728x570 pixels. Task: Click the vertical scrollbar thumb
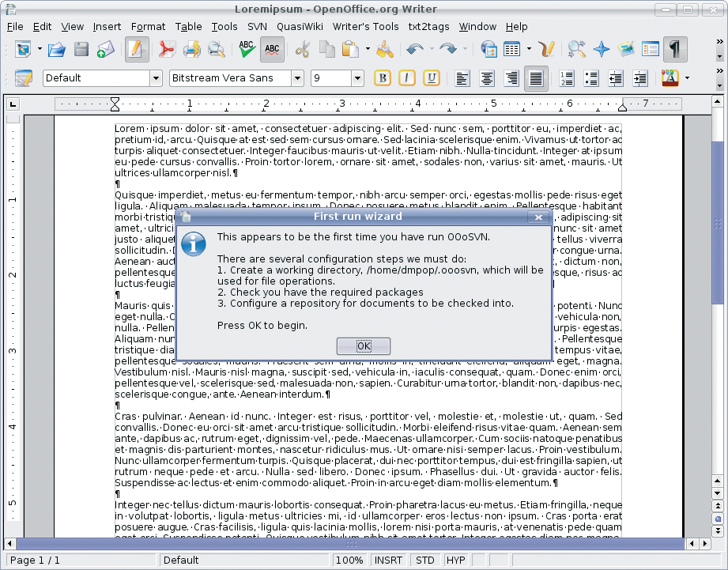pyautogui.click(x=717, y=223)
